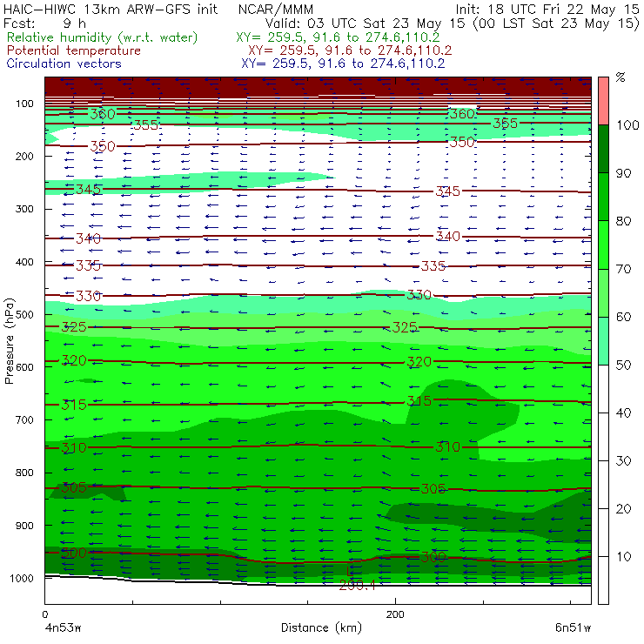
Task: Select the right '320' contour label
Action: (419, 362)
